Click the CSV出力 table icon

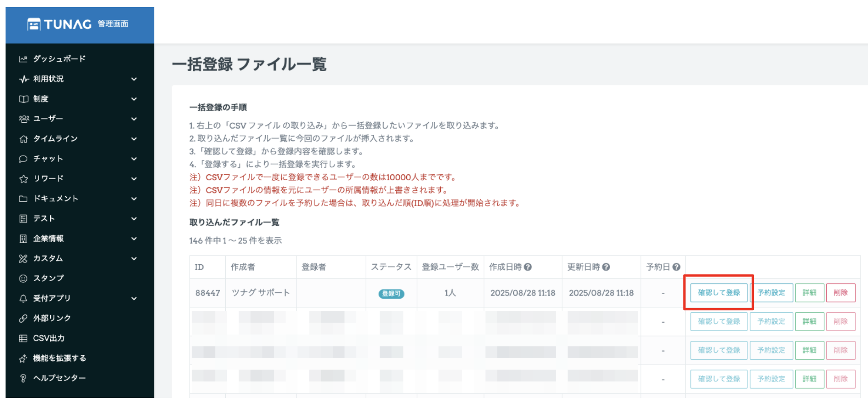click(x=23, y=339)
